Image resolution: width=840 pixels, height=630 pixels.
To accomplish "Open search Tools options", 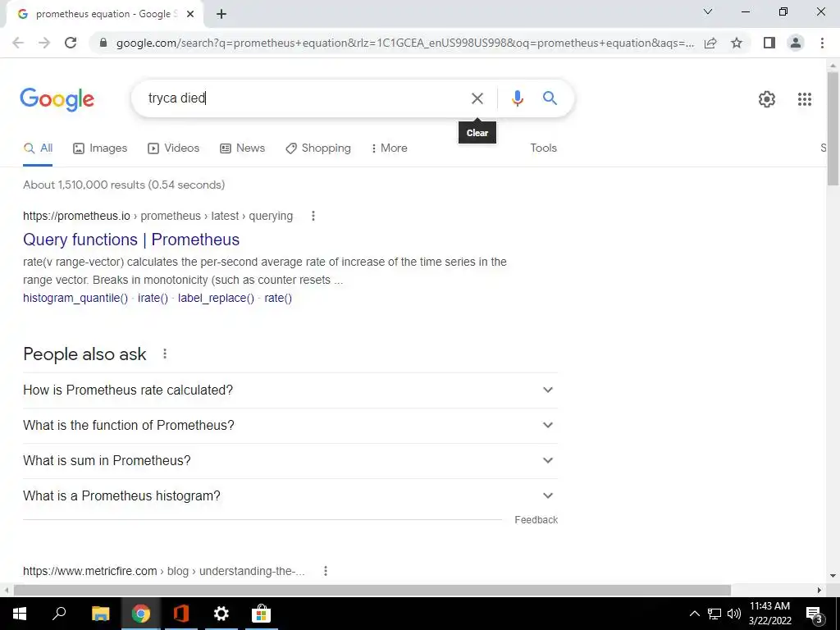I will point(543,148).
